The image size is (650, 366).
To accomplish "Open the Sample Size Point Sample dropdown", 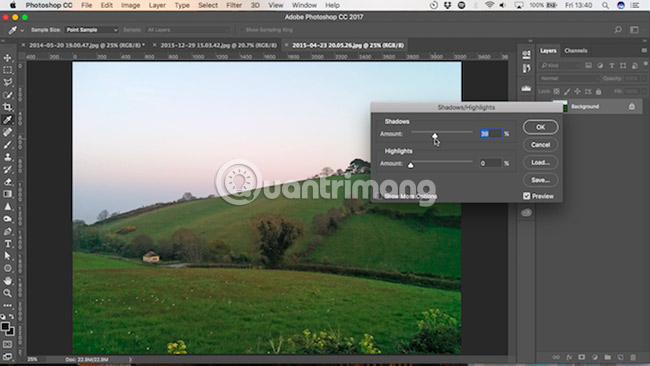I will pos(92,30).
